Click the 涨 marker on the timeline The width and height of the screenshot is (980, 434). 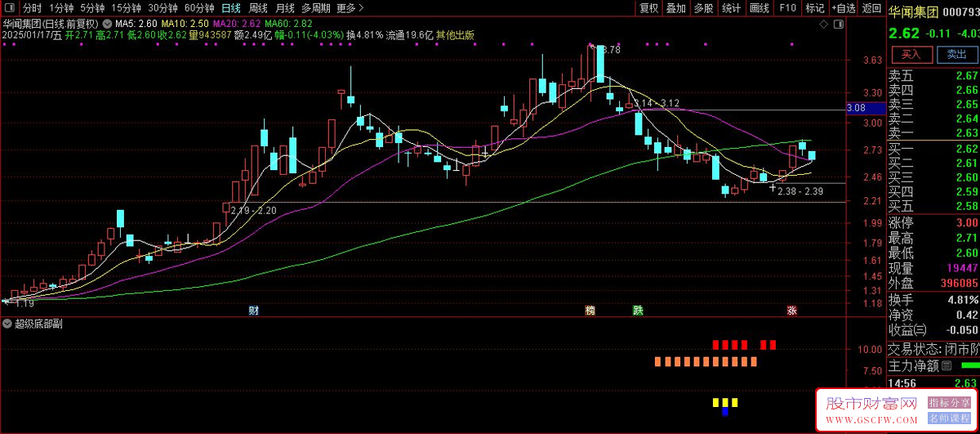[x=791, y=311]
